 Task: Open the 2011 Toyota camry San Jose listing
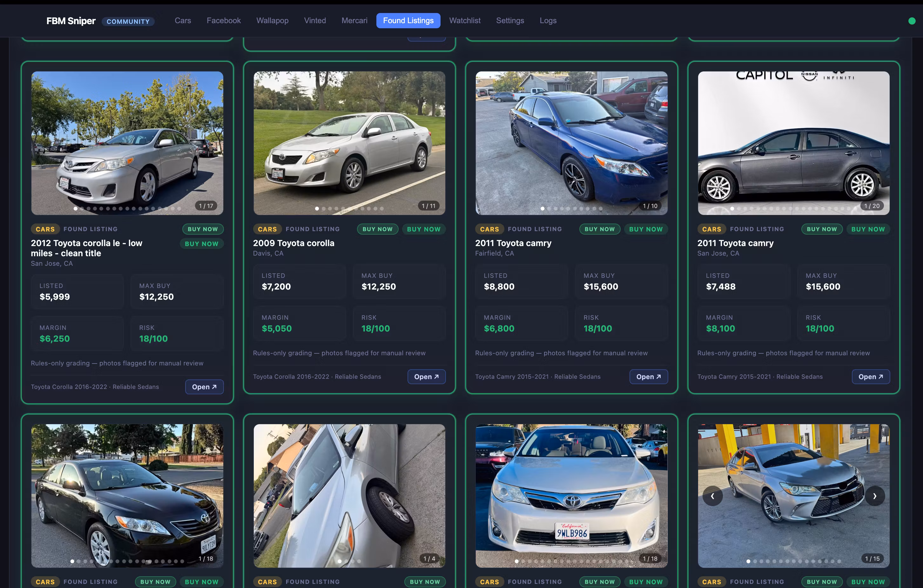point(871,377)
